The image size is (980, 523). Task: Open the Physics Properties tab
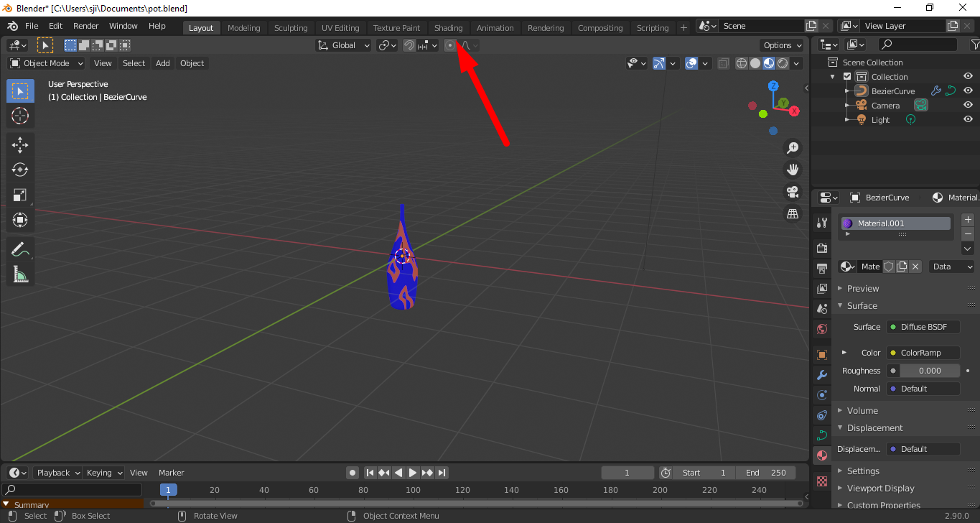[821, 415]
